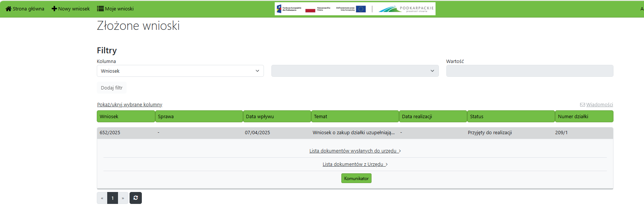
Task: Click the envelope icon next to Wiadomości
Action: pos(582,105)
